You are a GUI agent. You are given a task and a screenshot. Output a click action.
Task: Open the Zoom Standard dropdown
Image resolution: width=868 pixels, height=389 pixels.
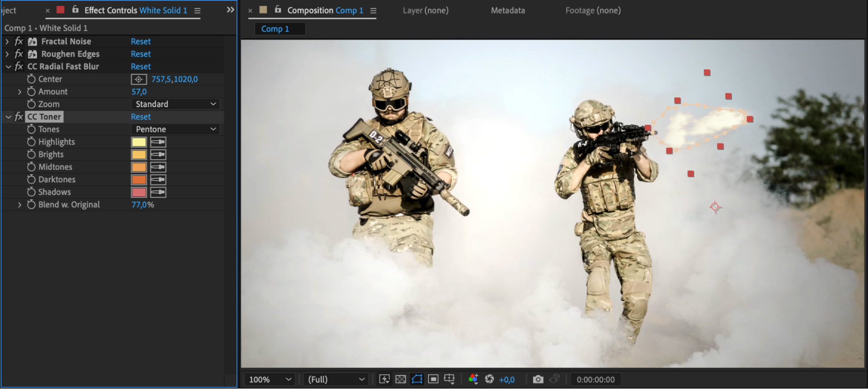(175, 104)
